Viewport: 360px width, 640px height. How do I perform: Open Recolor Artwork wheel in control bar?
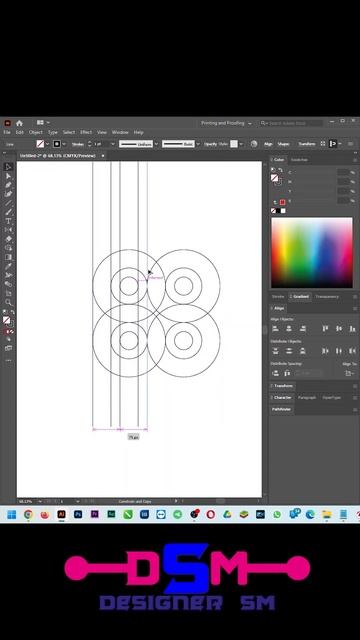click(x=254, y=144)
